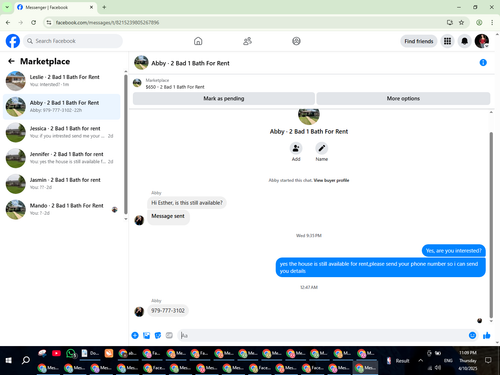Open the Windows Start menu

tap(9, 360)
